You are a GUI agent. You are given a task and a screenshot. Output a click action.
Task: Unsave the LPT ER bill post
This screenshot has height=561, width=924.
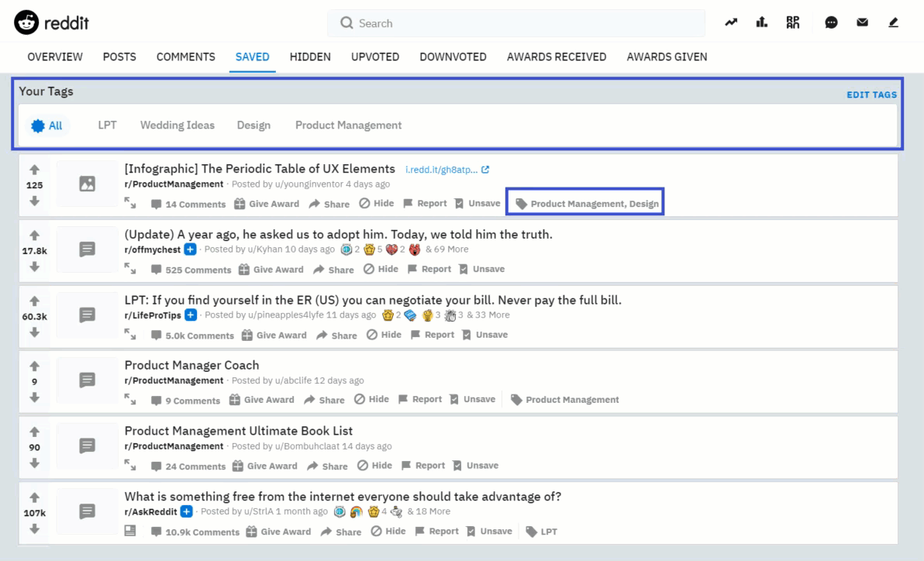tap(485, 335)
